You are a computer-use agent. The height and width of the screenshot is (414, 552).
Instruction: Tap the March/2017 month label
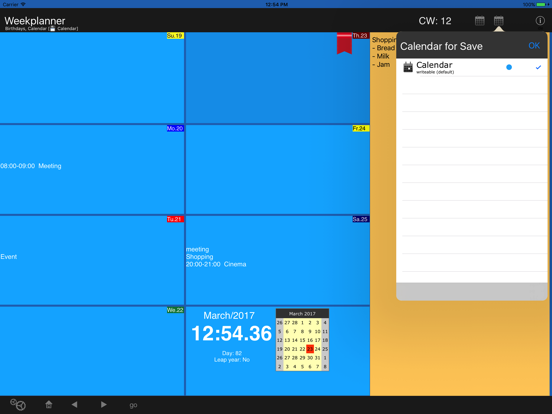pyautogui.click(x=229, y=315)
